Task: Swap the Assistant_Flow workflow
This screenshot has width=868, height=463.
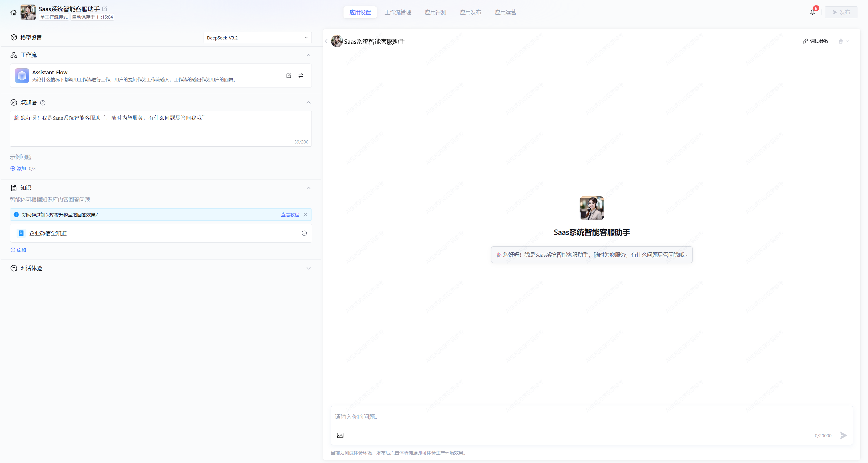Action: click(301, 75)
